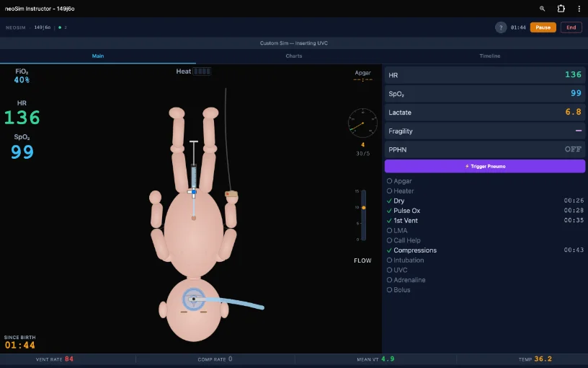Click the blue stopcock valve on the UVC line
The height and width of the screenshot is (368, 588).
(194, 192)
